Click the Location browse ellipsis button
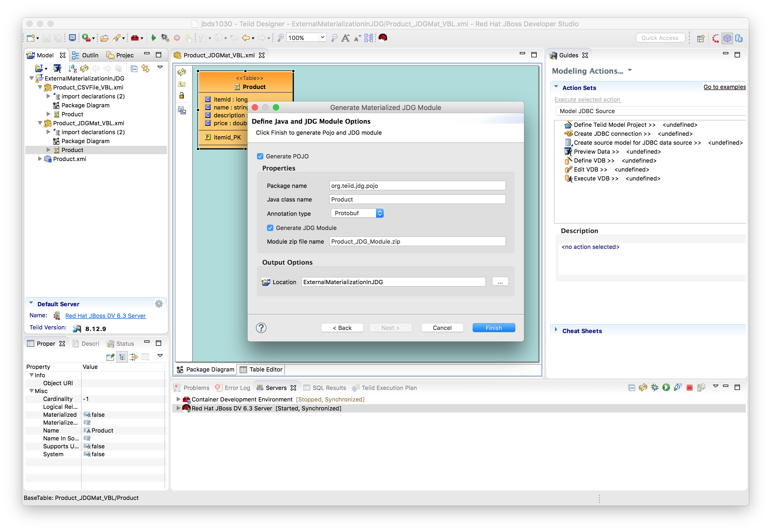Screen dimensions: 771x532 pos(500,282)
